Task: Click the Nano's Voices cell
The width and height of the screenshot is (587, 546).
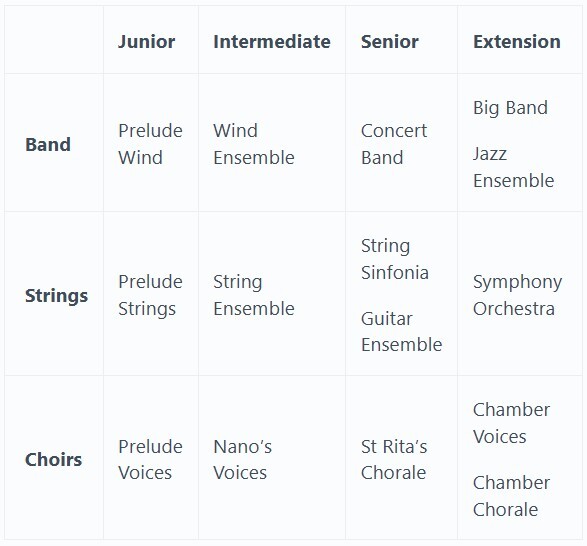Action: click(x=243, y=459)
